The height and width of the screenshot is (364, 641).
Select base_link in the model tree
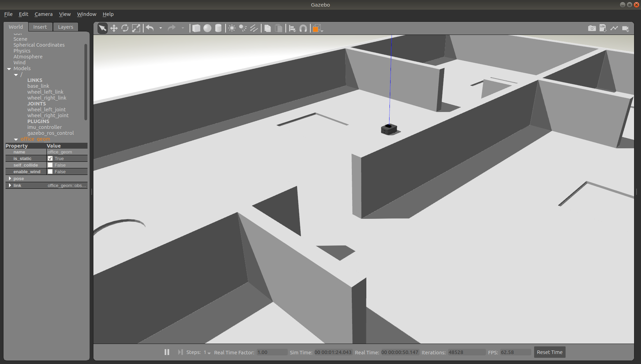coord(38,86)
